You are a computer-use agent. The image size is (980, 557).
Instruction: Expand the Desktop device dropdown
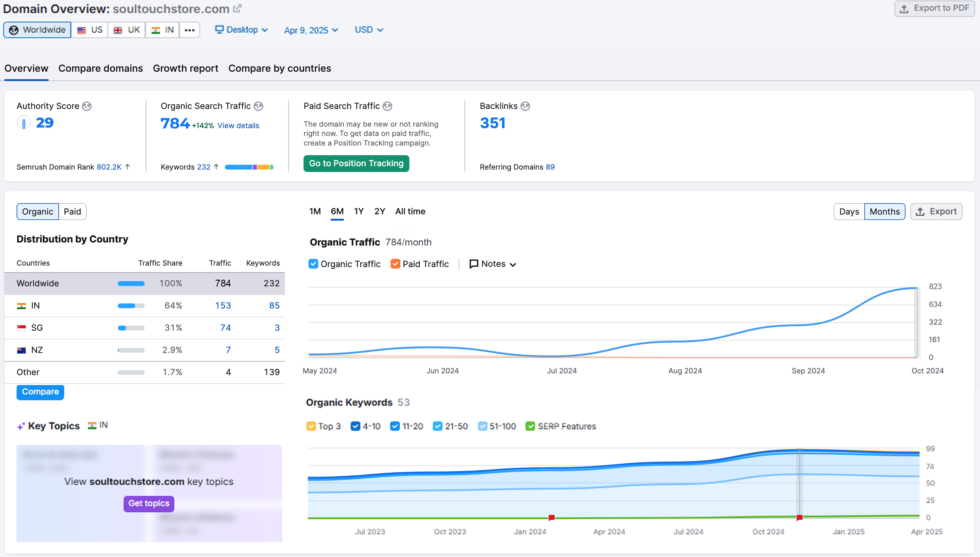tap(241, 30)
